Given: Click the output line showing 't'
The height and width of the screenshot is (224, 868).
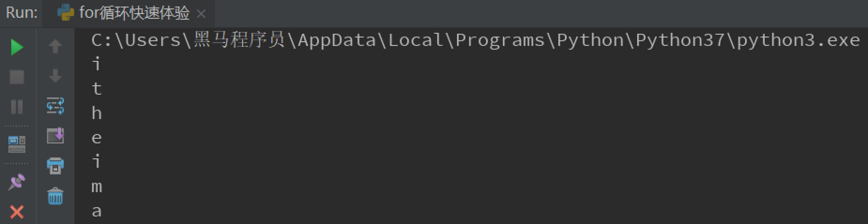Looking at the screenshot, I should click(97, 89).
